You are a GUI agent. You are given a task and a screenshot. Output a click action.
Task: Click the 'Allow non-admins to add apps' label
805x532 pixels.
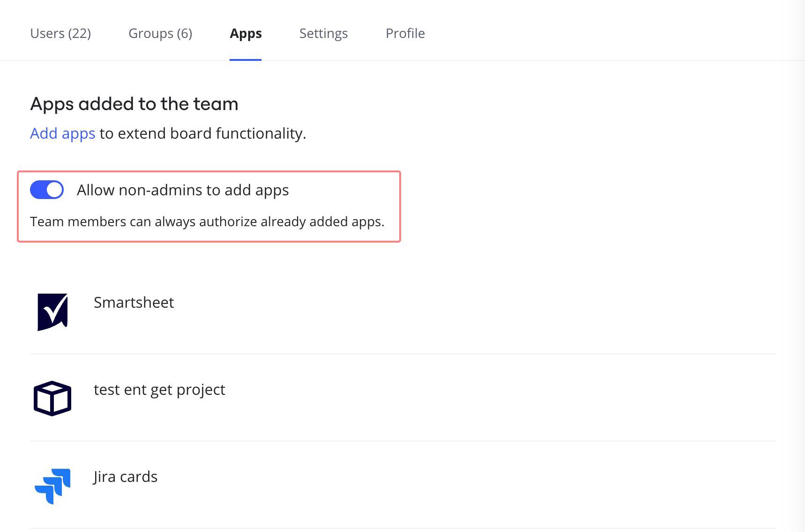tap(183, 190)
